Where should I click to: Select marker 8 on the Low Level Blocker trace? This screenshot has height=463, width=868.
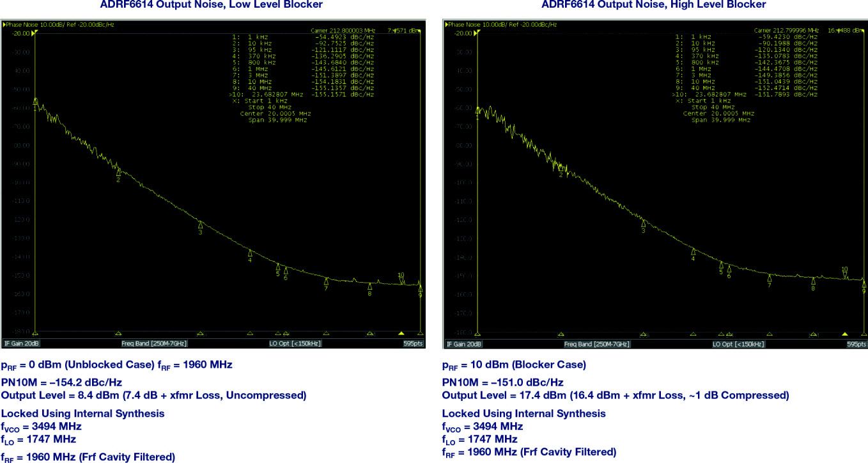(x=369, y=288)
